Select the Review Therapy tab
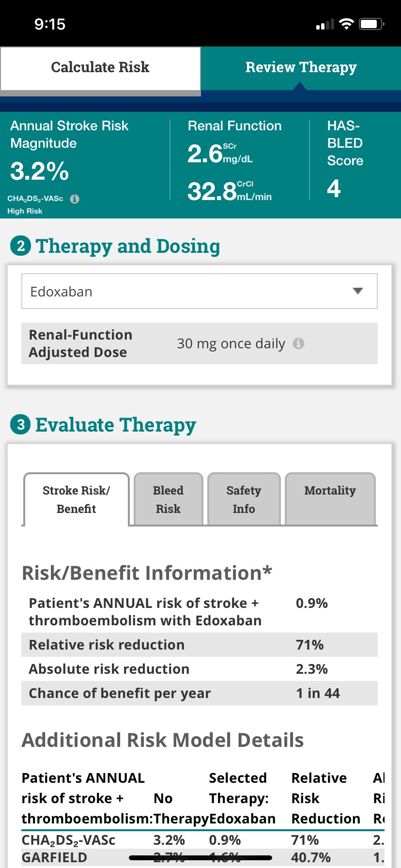Image resolution: width=401 pixels, height=868 pixels. [x=301, y=68]
